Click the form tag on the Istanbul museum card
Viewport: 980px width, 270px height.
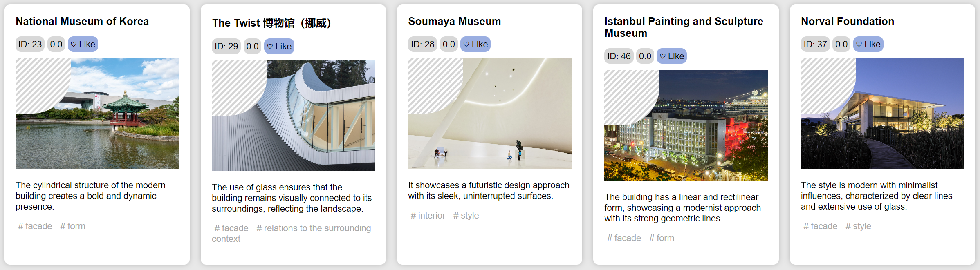pyautogui.click(x=662, y=238)
